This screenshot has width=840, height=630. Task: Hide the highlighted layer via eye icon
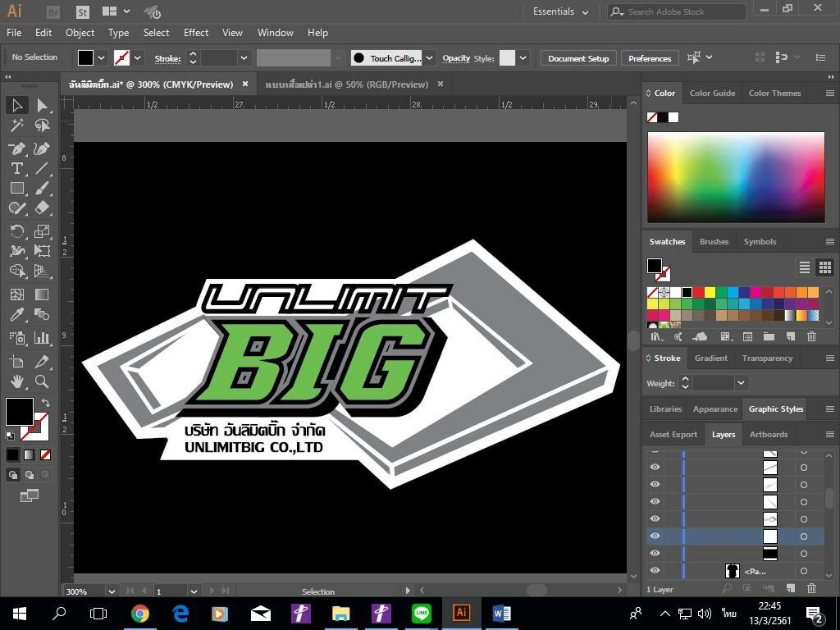coord(655,536)
